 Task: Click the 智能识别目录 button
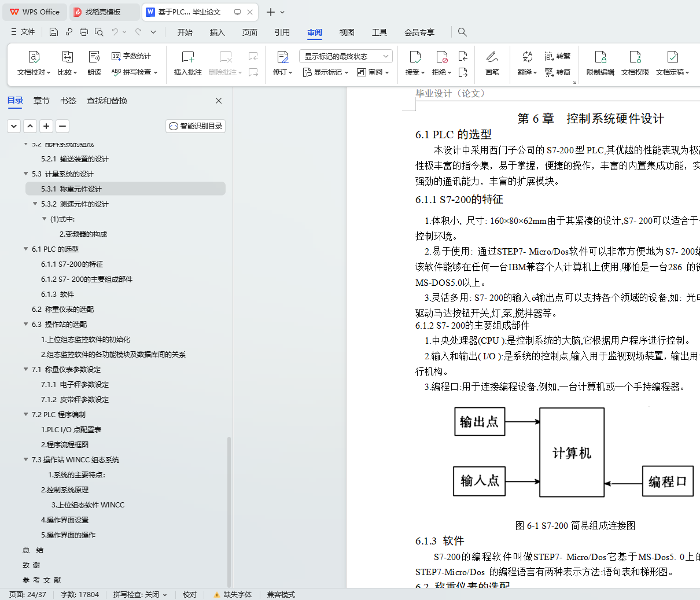[x=196, y=126]
